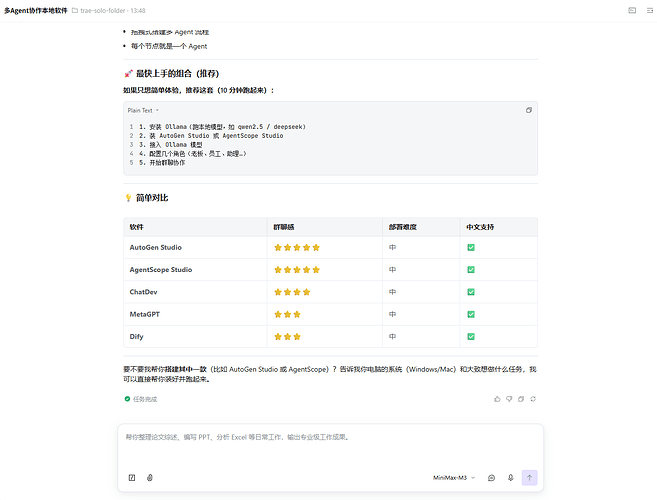Open the panel icon in the top-right header
The width and height of the screenshot is (657, 500).
tap(632, 10)
